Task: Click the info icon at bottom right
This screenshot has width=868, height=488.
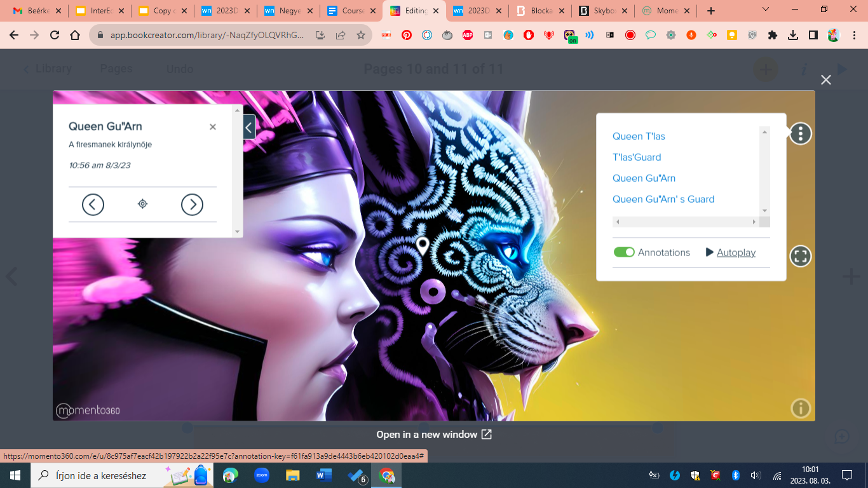Action: [801, 408]
